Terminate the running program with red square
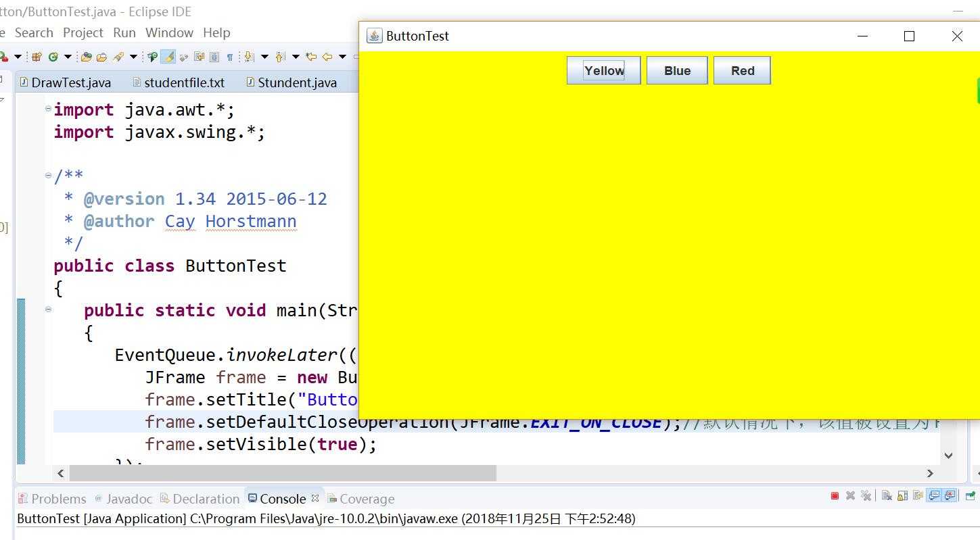Screen dimensions: 980x540 (835, 496)
